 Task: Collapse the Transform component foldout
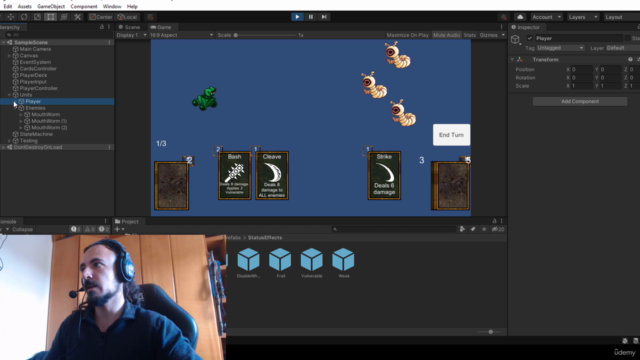[x=512, y=60]
